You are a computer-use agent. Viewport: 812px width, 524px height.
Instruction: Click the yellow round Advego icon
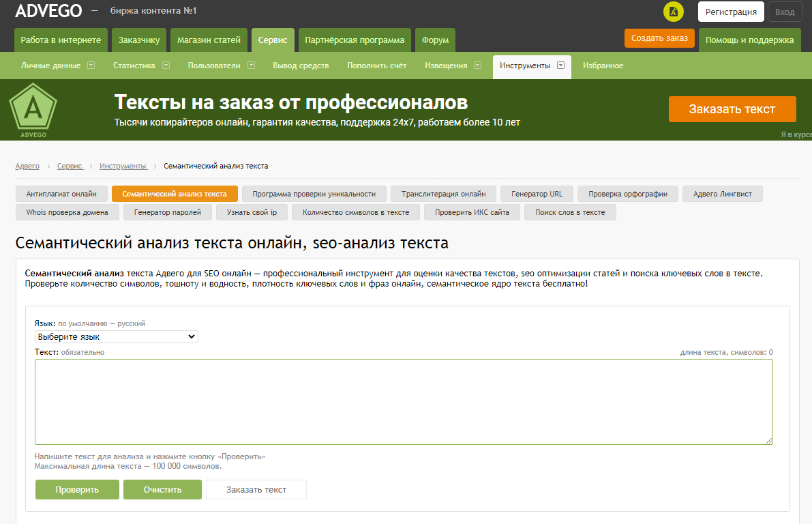tap(673, 12)
